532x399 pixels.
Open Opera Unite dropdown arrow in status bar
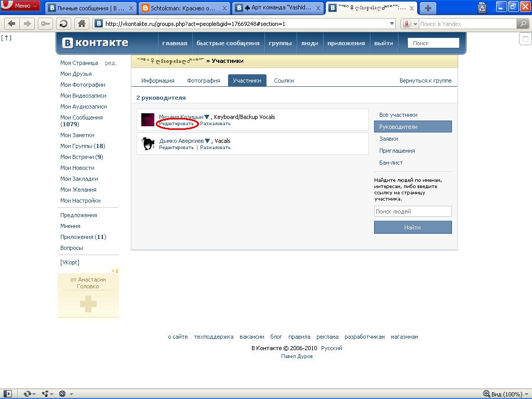pos(51,394)
